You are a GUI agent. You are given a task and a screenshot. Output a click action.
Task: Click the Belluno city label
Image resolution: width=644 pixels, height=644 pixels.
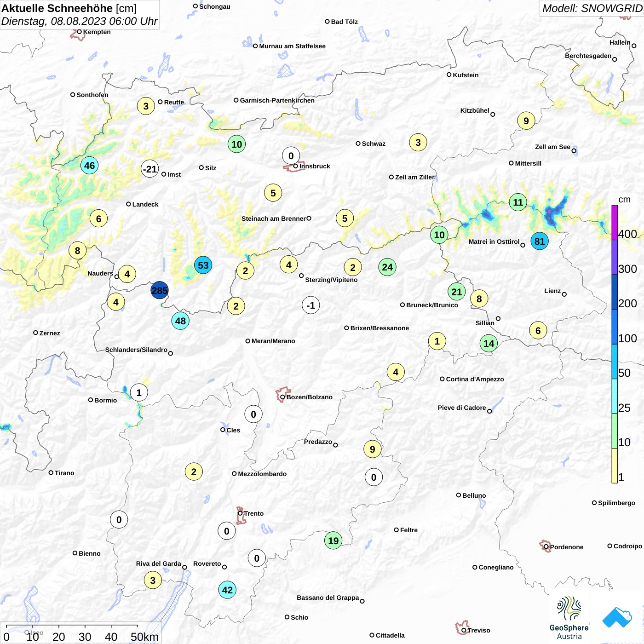(474, 495)
